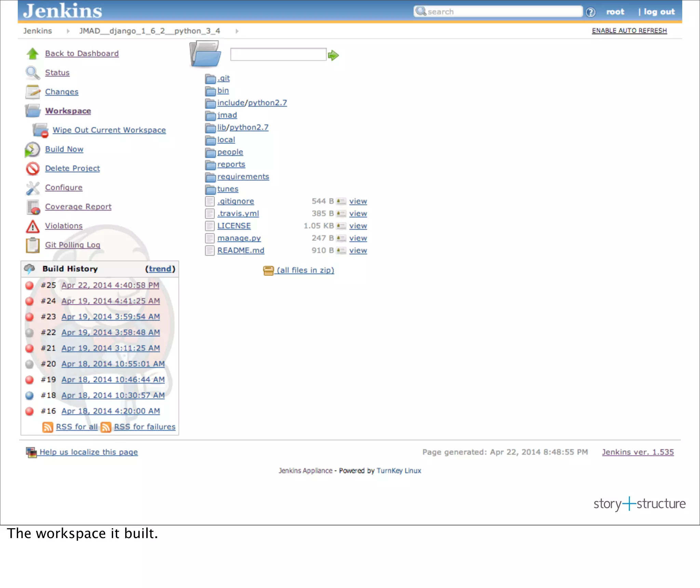
Task: Open the Status page link
Action: tap(57, 73)
